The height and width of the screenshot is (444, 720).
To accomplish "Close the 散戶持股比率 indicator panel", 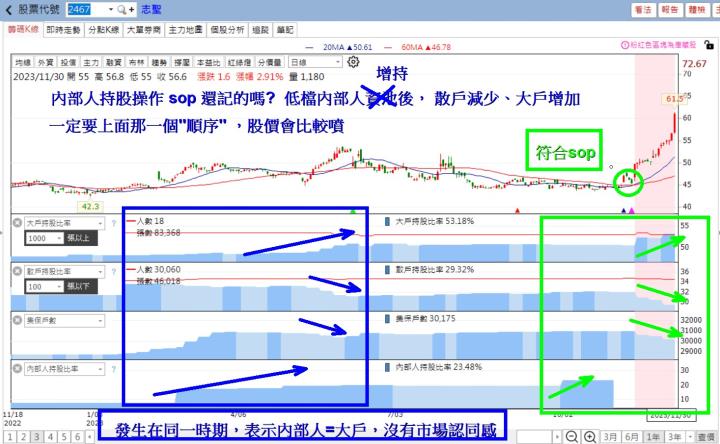I will (17, 271).
